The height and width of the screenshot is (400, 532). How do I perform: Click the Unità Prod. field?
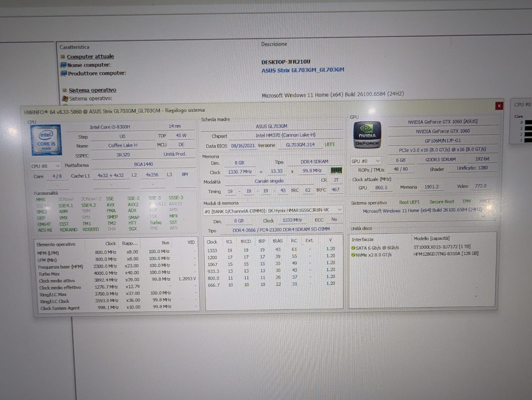coord(175,154)
